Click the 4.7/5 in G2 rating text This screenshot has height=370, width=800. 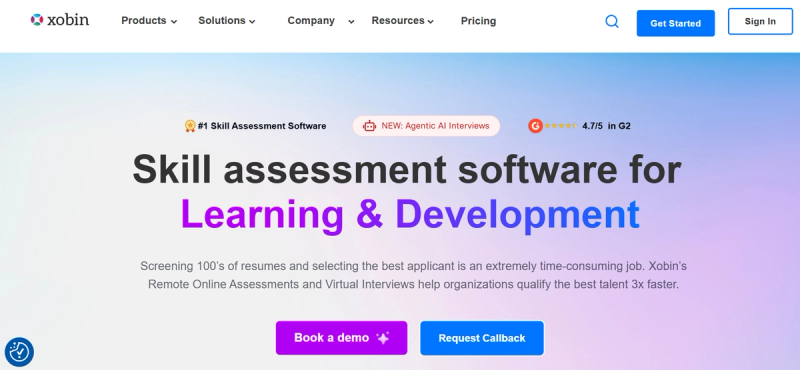[x=606, y=126]
